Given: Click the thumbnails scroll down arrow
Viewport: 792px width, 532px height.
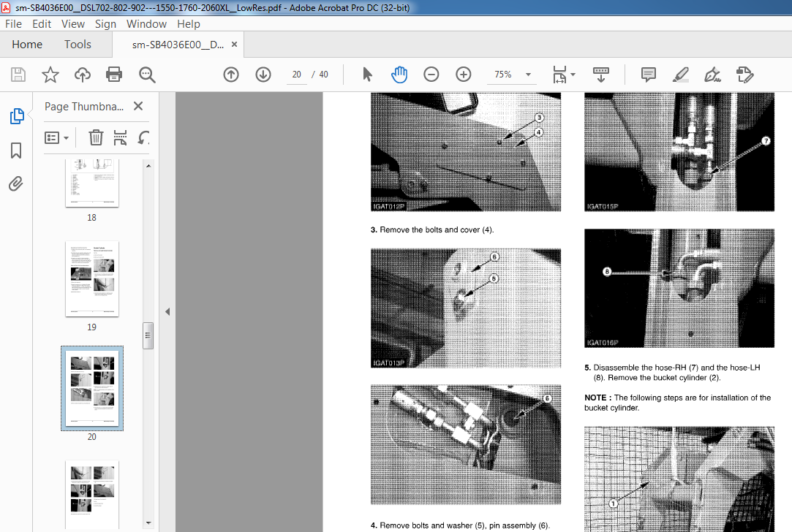Looking at the screenshot, I should (148, 523).
